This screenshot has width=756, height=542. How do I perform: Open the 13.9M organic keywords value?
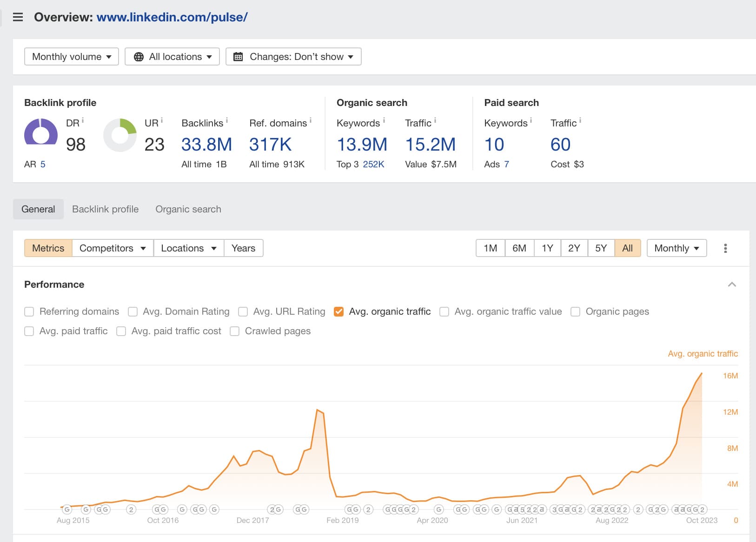[x=362, y=145]
